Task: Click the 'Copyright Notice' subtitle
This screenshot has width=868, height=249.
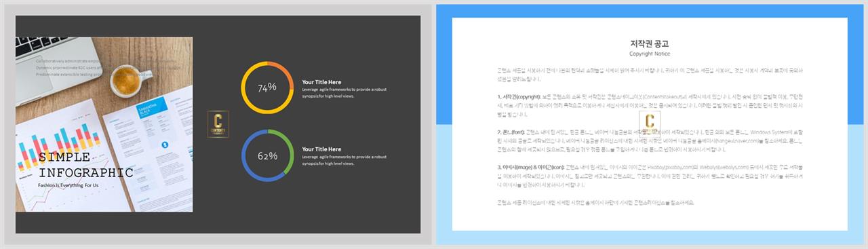Action: (649, 54)
